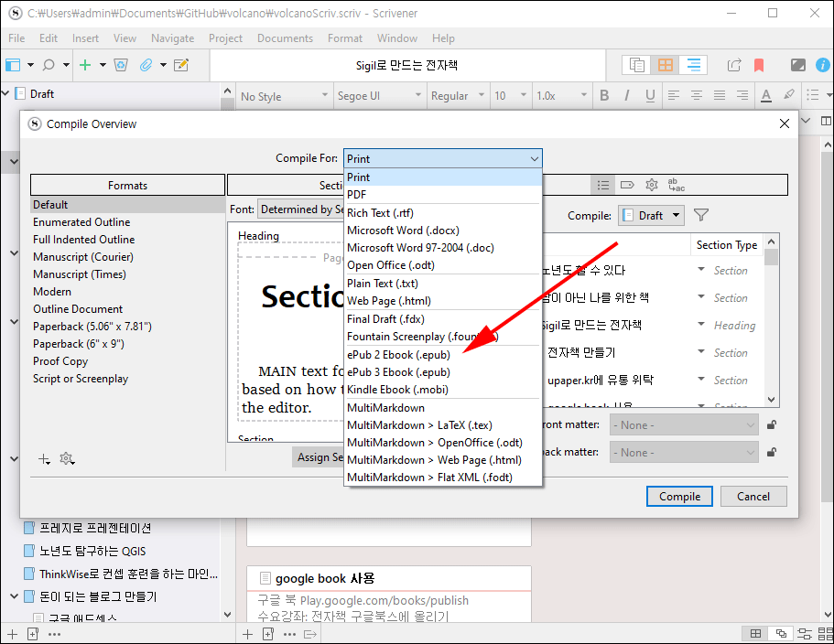Click the Cancel button
Screen dimensions: 834x644
click(x=753, y=497)
